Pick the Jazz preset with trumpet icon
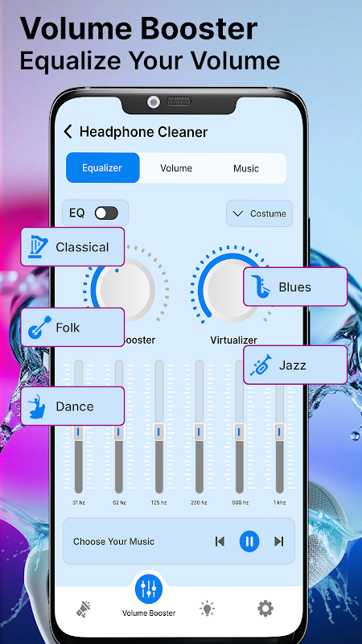Viewport: 362px width, 644px height. tap(295, 365)
